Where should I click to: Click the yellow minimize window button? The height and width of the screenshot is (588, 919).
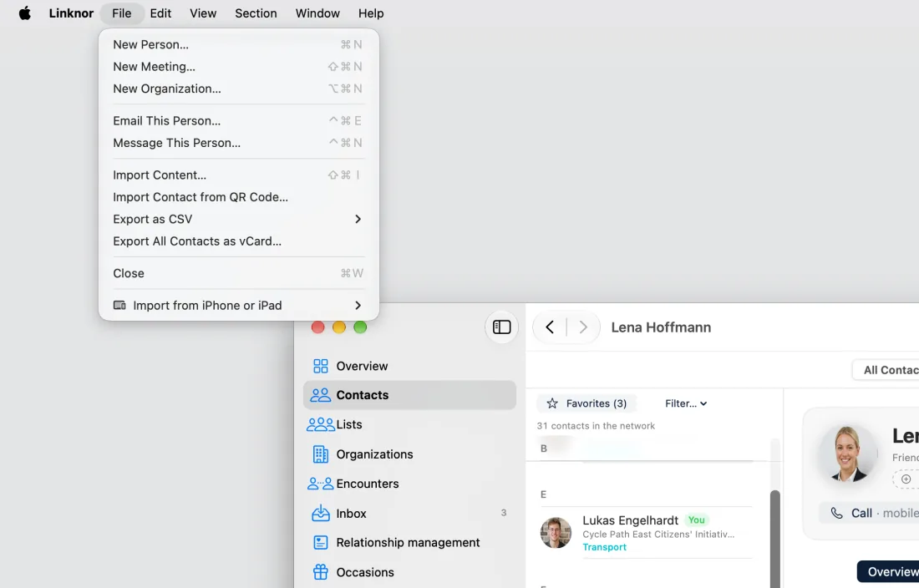pyautogui.click(x=338, y=327)
